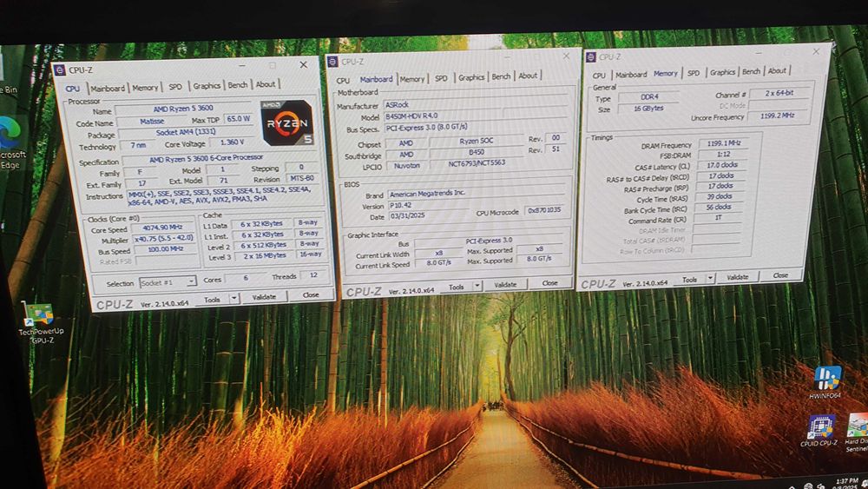This screenshot has height=489, width=868.
Task: Click Tools button in left CPU-Z window
Action: 212,300
